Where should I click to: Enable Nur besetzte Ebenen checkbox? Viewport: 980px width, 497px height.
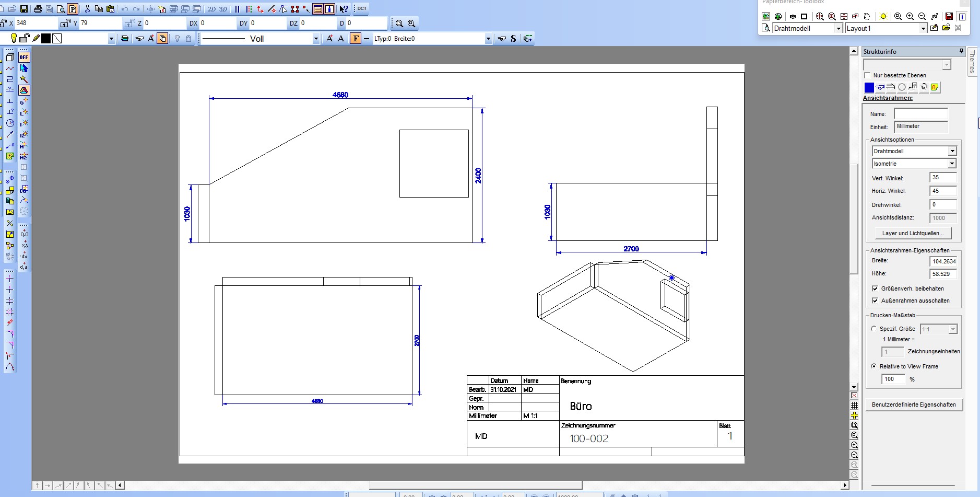[x=868, y=75]
